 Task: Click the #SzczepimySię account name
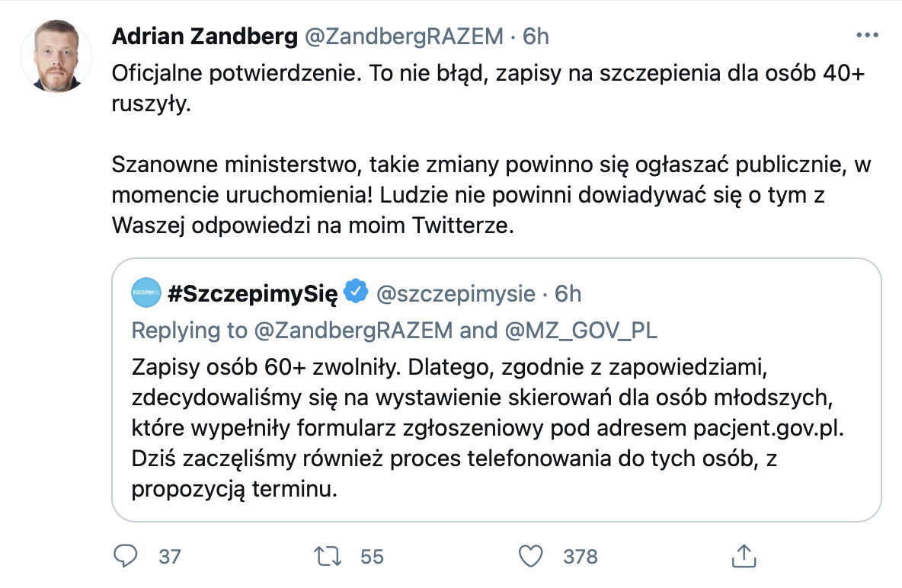click(251, 293)
